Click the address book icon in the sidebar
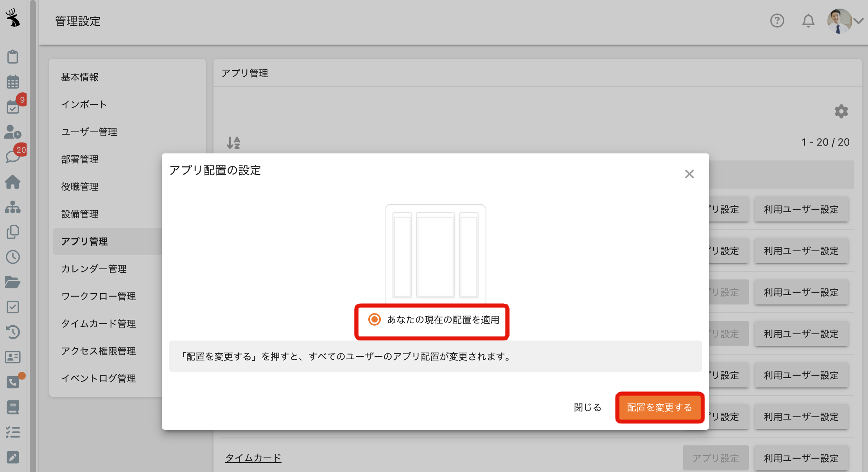Screen dimensions: 868x472 coord(13,357)
